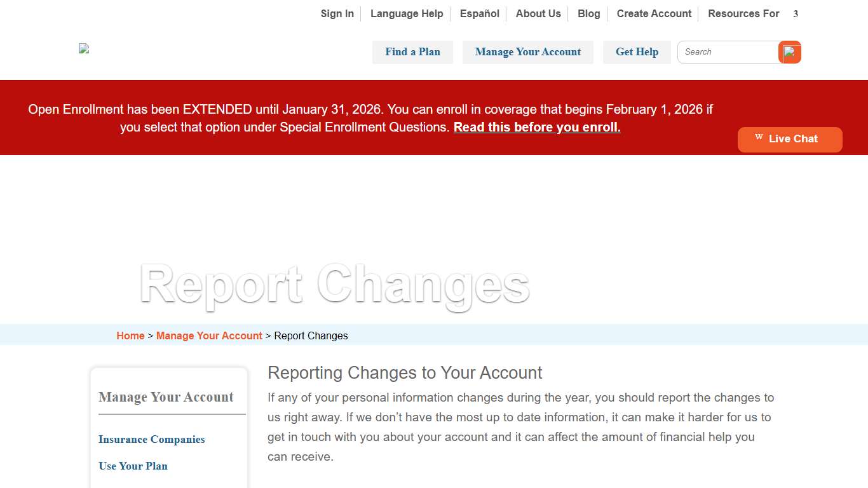Open the Insurance Companies sidebar link

[x=151, y=439]
